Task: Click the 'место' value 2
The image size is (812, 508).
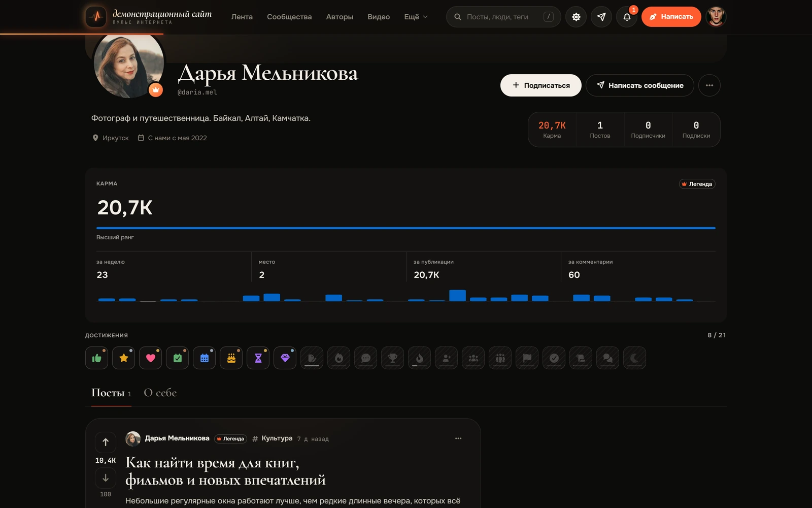Action: 261,275
